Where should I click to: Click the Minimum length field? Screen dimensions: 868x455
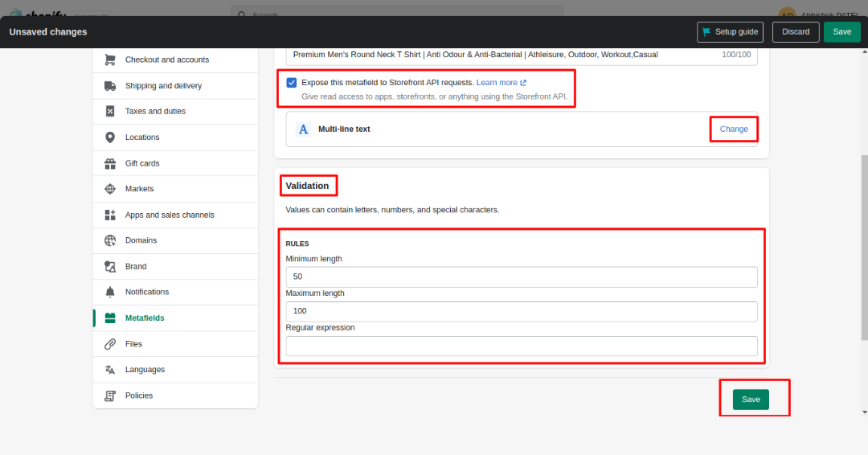click(x=522, y=277)
